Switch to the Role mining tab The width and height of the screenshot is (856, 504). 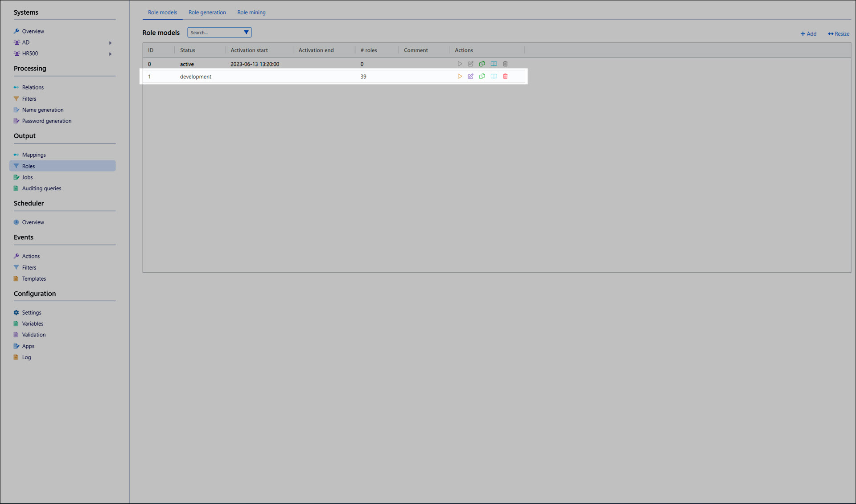click(x=251, y=12)
